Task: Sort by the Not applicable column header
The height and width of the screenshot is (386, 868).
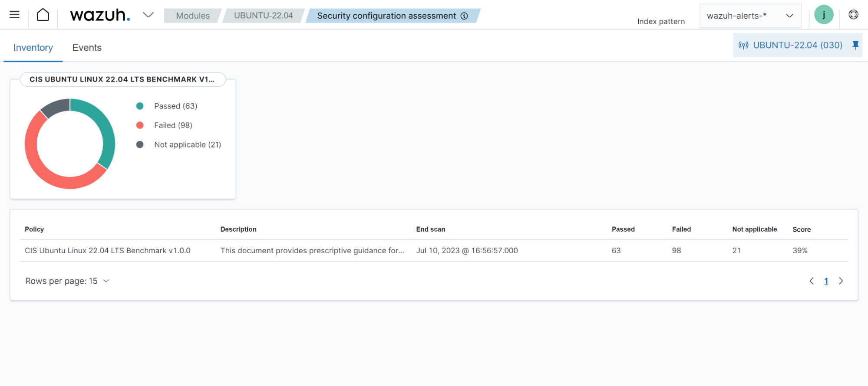Action: (x=755, y=229)
